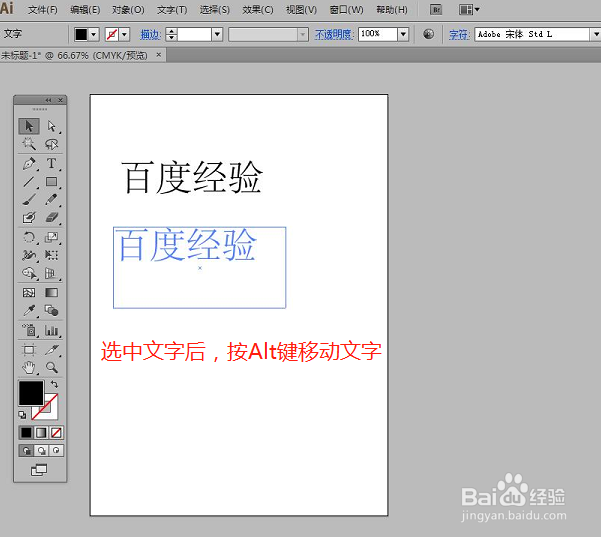Open 帮助(H) menu
This screenshot has width=601, height=537.
click(392, 10)
